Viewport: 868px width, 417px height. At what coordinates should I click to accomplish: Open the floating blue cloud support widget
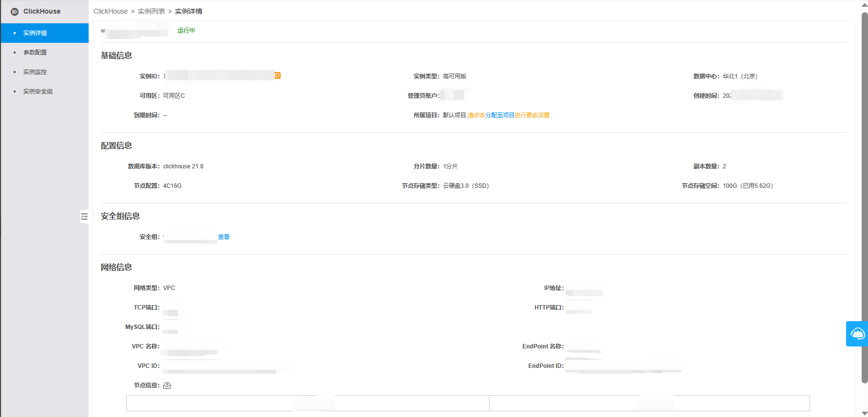pos(857,334)
